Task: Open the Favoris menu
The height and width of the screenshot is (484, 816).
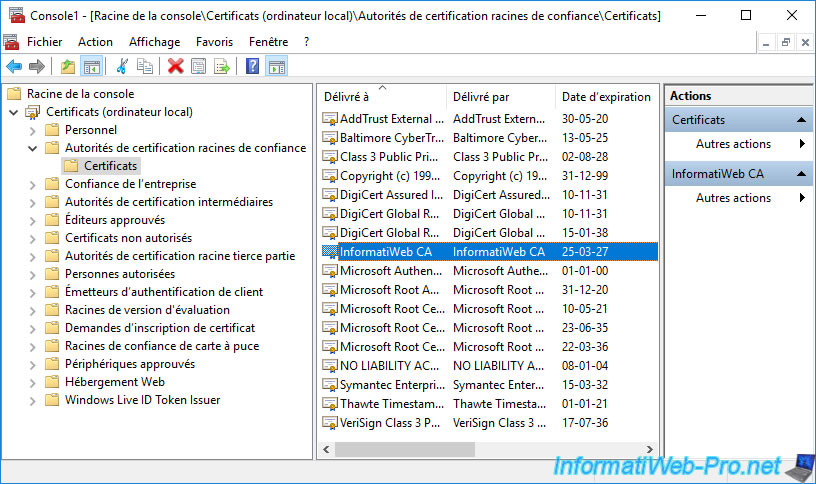Action: [214, 42]
